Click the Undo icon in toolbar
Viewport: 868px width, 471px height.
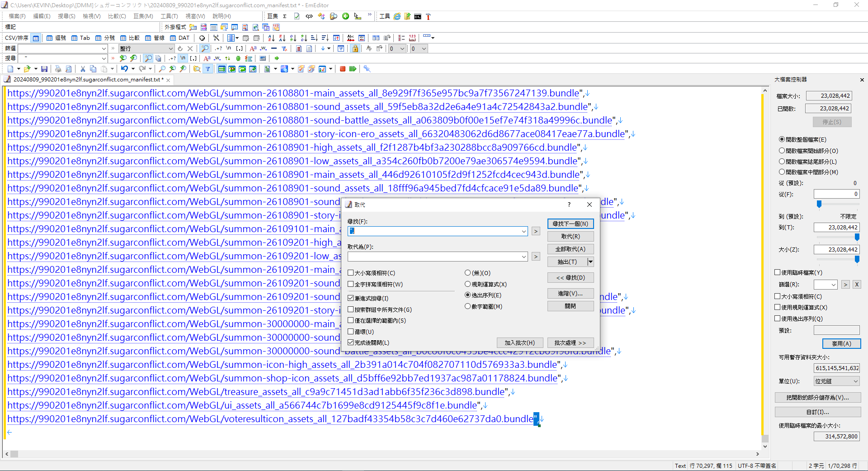pos(124,69)
